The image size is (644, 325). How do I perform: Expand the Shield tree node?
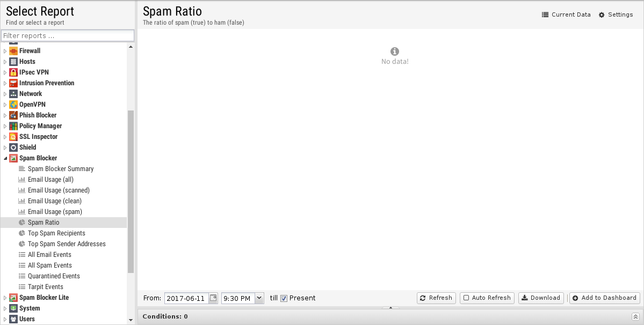[5, 147]
